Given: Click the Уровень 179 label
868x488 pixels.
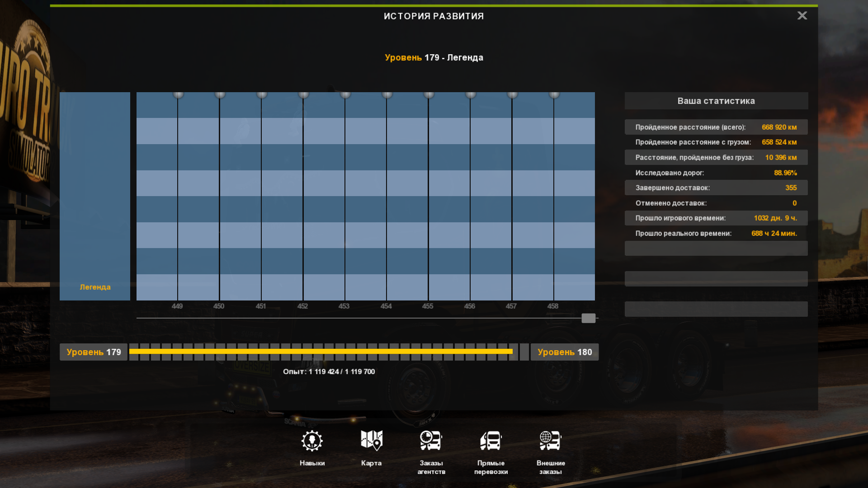Looking at the screenshot, I should tap(94, 352).
